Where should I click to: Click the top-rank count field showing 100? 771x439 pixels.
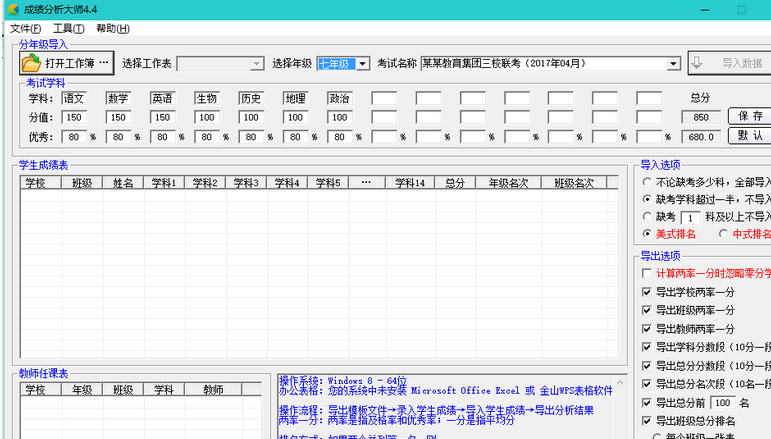click(x=723, y=403)
